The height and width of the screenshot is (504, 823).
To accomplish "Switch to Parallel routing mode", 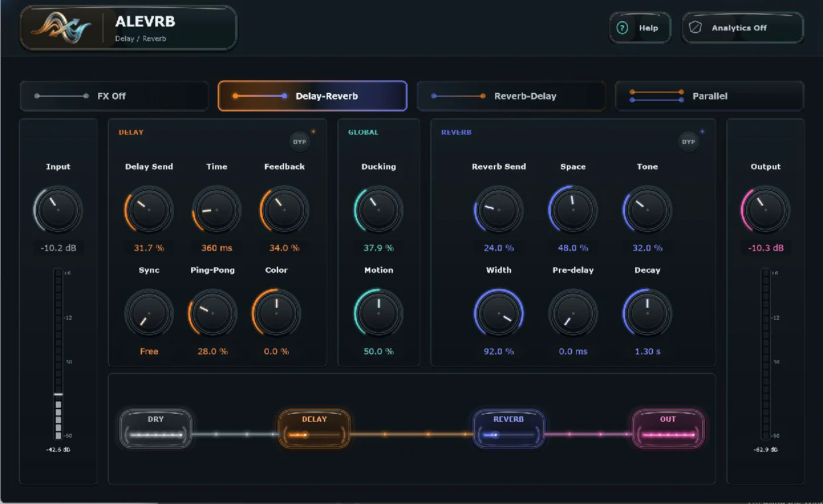I will (x=710, y=96).
